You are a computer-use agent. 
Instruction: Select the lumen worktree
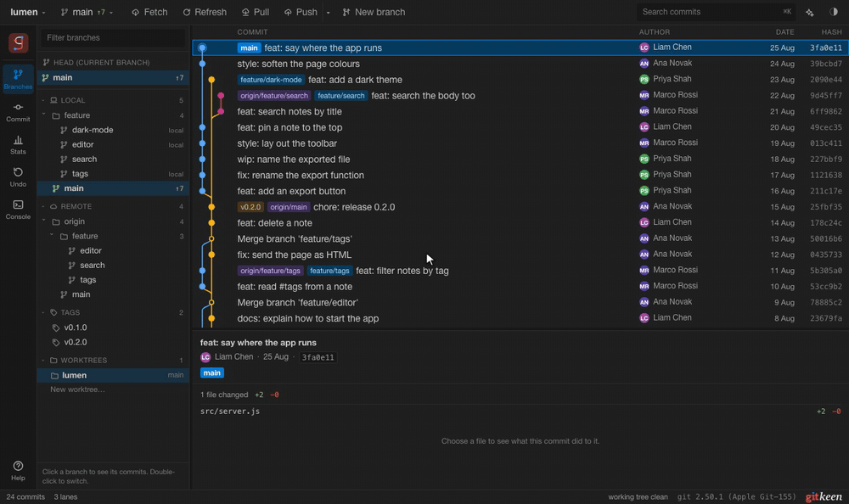tap(113, 375)
